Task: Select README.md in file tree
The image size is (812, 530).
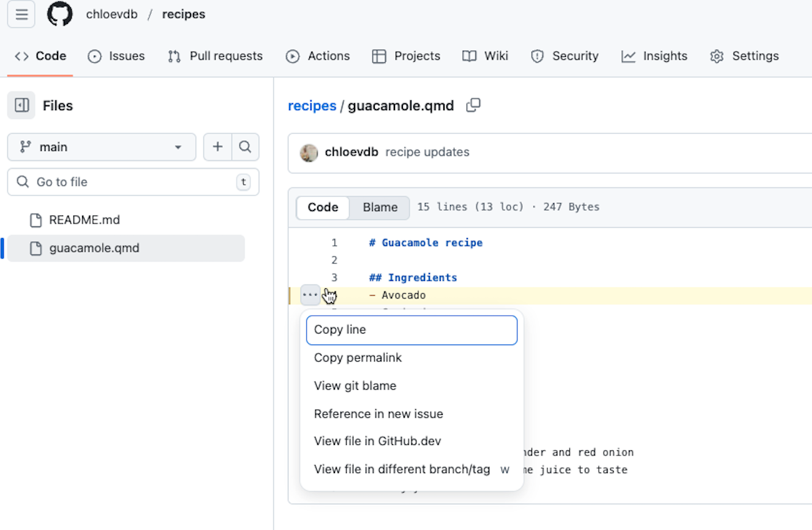Action: [x=85, y=220]
